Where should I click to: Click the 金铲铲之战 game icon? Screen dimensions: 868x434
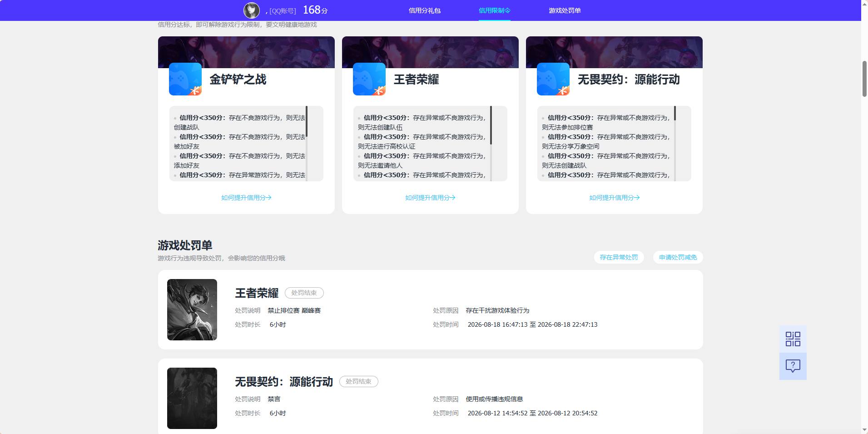pyautogui.click(x=185, y=79)
